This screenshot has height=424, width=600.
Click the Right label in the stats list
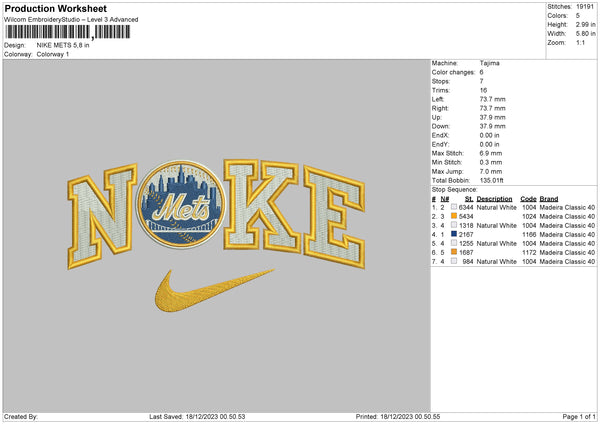point(440,108)
